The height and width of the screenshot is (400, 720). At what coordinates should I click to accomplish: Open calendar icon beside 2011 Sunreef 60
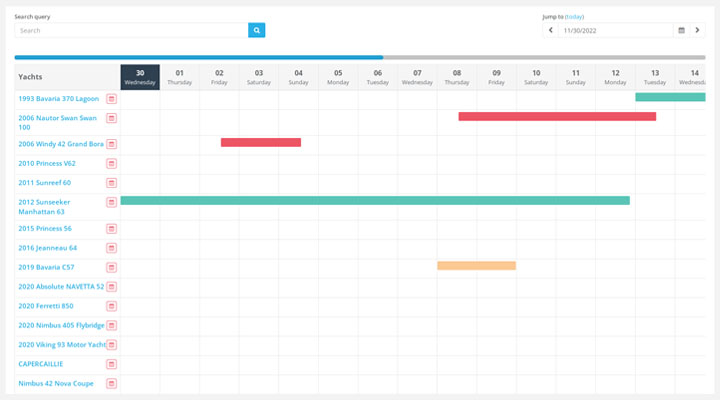(x=112, y=183)
